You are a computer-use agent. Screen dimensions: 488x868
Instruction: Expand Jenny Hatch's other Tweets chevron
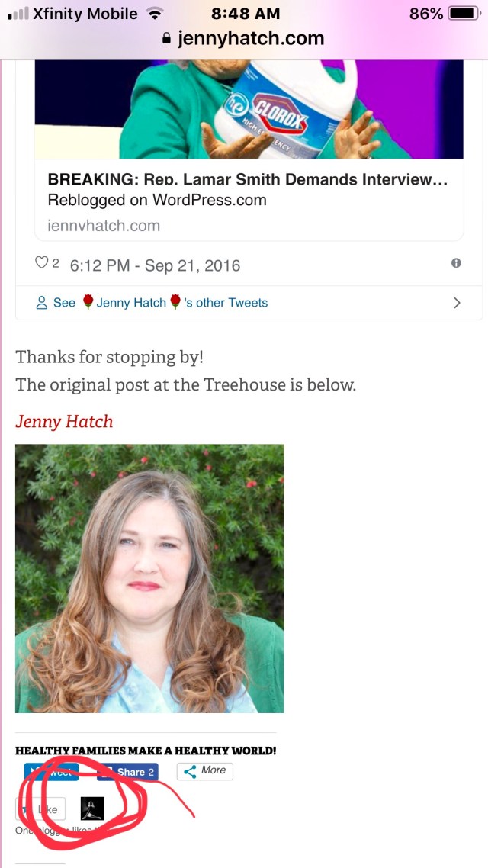pos(457,303)
